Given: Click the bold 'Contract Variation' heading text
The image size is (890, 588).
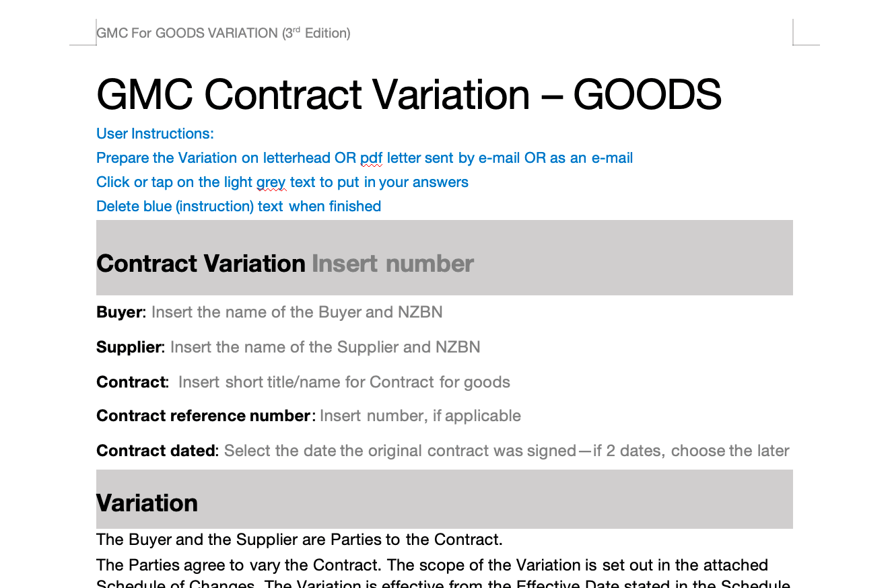Looking at the screenshot, I should click(201, 263).
